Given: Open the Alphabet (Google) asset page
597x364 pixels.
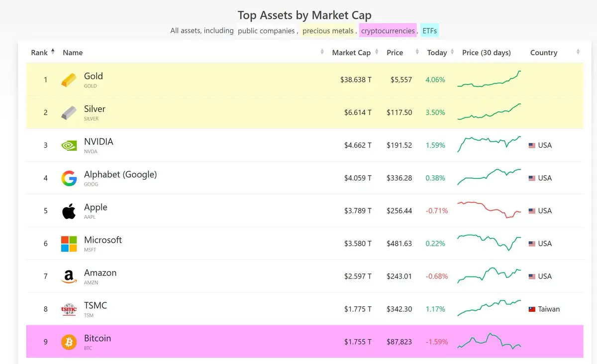Looking at the screenshot, I should pos(120,175).
